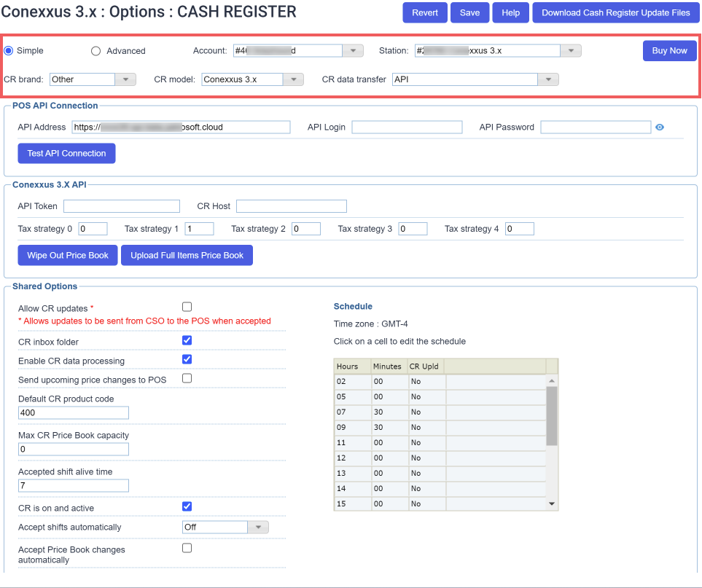Screen dimensions: 702x588
Task: Click the hour 12 cell
Action: point(352,458)
